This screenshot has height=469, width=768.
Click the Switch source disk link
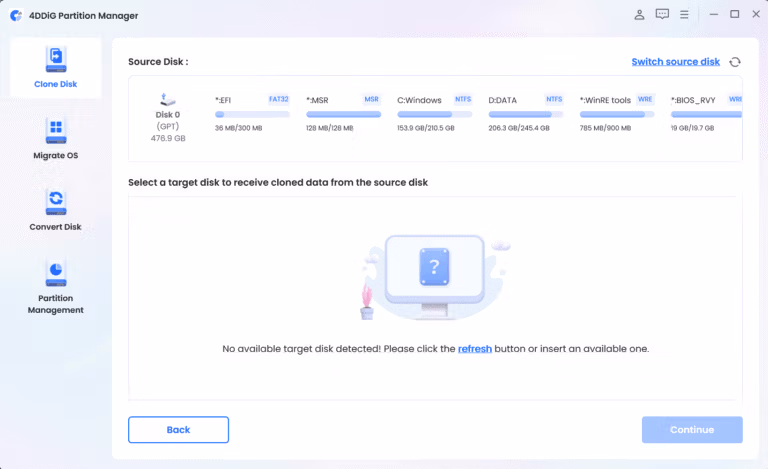pos(675,62)
